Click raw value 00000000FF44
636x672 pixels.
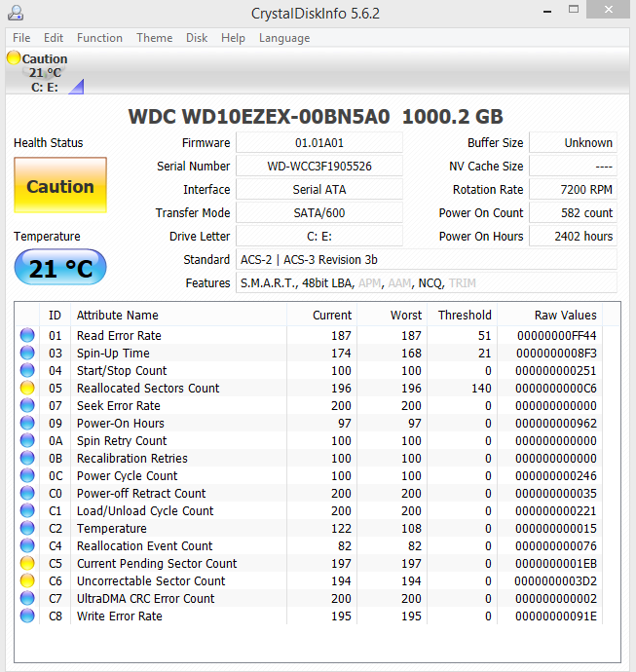pos(557,335)
